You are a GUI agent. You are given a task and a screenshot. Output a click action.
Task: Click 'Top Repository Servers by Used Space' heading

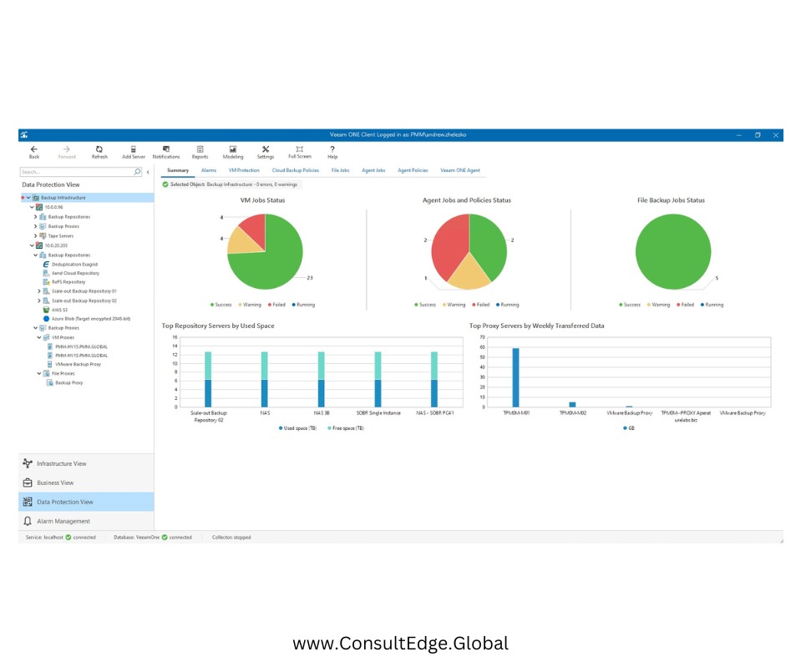click(x=218, y=326)
